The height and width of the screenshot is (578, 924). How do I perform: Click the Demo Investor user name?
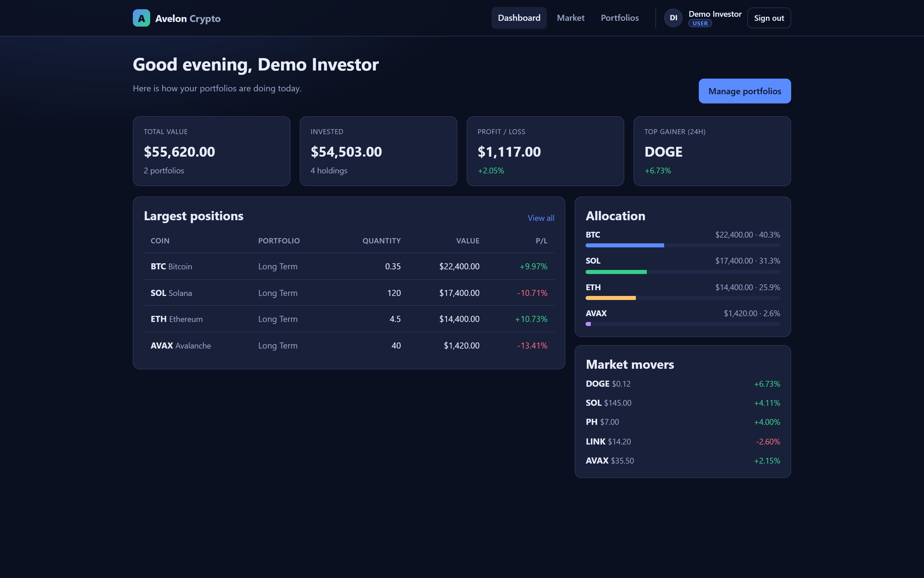(715, 14)
